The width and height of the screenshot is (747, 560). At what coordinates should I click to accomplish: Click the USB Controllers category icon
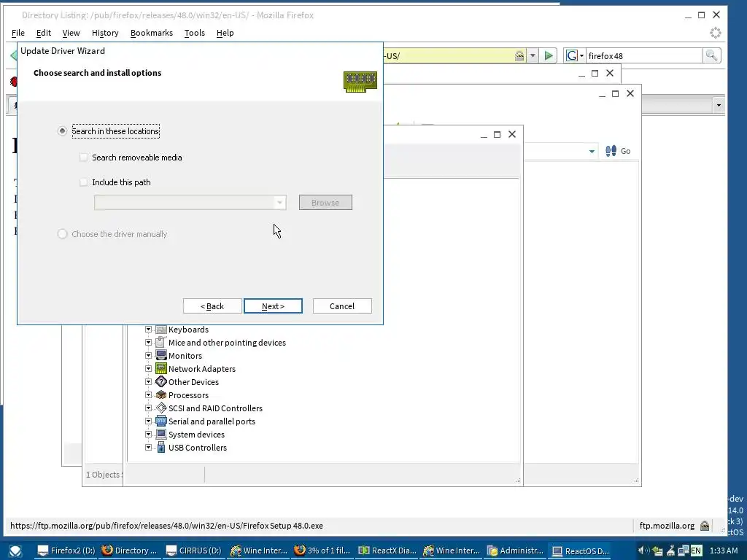pyautogui.click(x=161, y=447)
